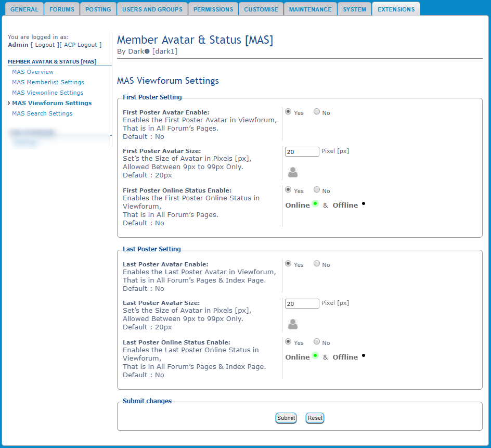Select No for First Poster Online Status

pos(317,190)
